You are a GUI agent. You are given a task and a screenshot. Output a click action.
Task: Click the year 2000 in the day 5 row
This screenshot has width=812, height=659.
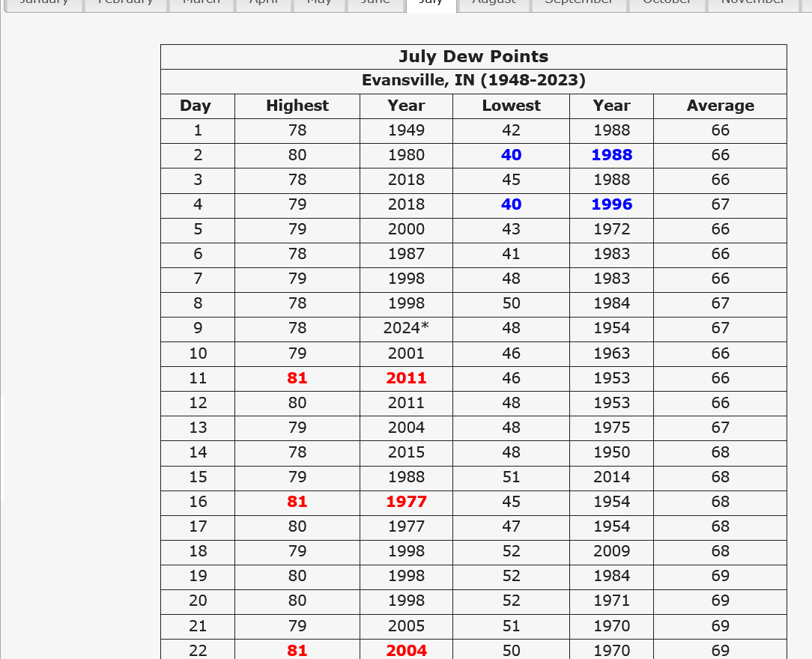406,229
